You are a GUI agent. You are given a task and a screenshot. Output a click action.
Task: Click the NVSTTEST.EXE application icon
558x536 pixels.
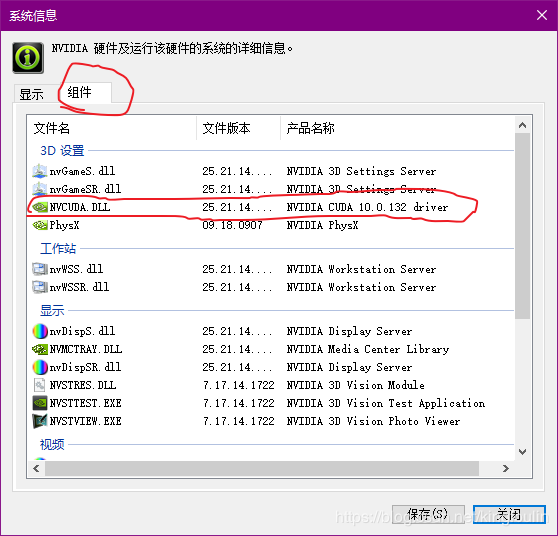point(40,403)
